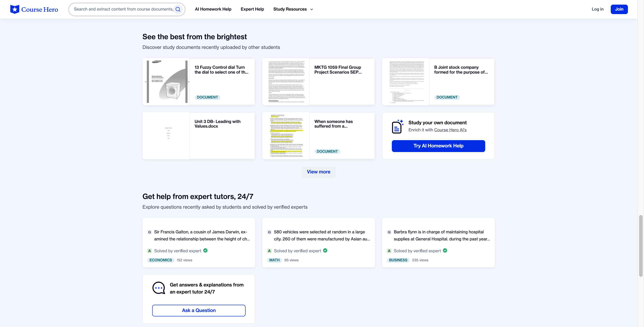
Task: Click the Try AI Homework Help button
Action: (x=438, y=146)
